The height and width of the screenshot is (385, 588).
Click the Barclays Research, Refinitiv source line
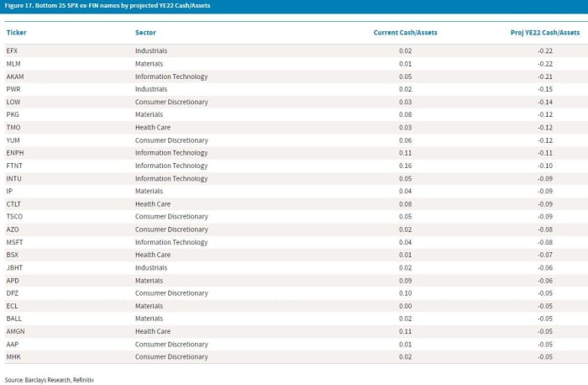(x=49, y=380)
